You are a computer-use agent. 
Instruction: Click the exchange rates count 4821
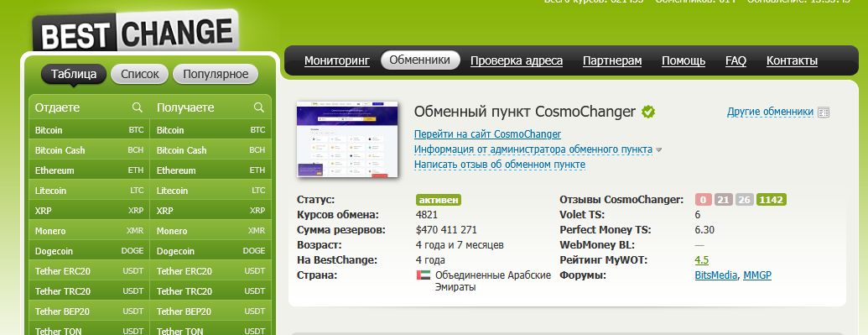pyautogui.click(x=427, y=215)
